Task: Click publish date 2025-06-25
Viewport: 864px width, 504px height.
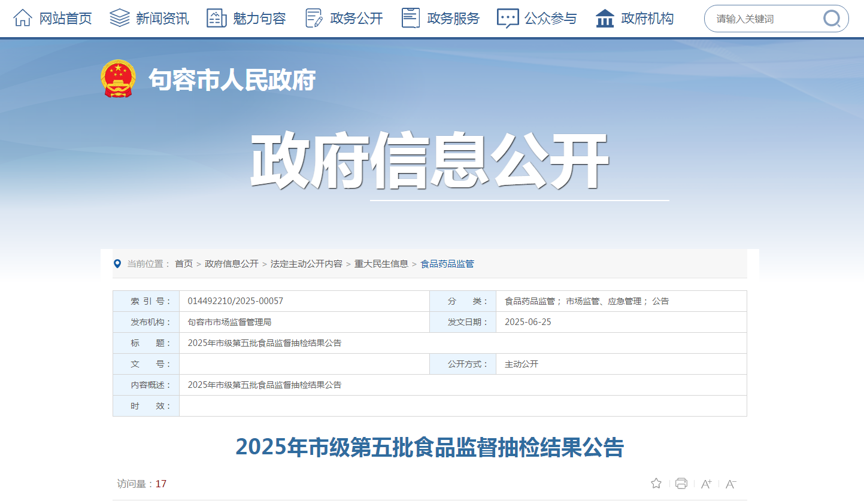Action: [x=528, y=322]
